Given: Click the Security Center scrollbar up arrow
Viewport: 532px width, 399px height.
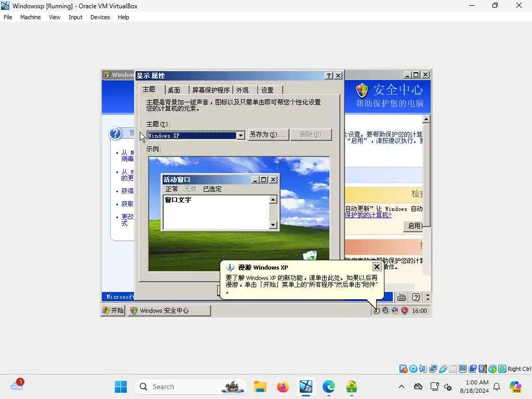Looking at the screenshot, I should 427,119.
